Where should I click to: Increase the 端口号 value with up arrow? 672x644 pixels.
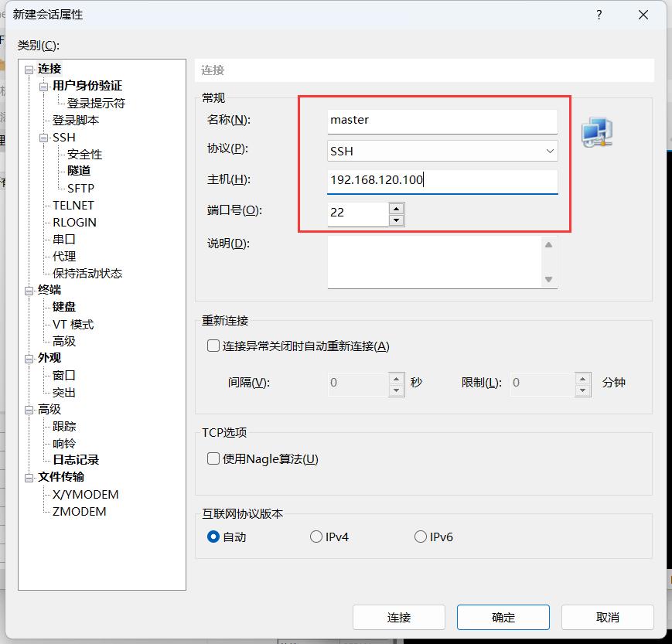pos(397,209)
